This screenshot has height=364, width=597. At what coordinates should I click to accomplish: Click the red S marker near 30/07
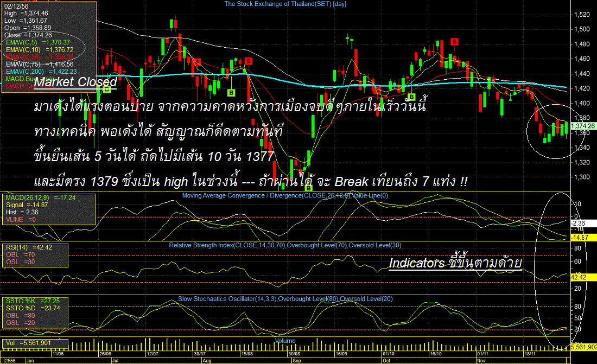tap(197, 62)
